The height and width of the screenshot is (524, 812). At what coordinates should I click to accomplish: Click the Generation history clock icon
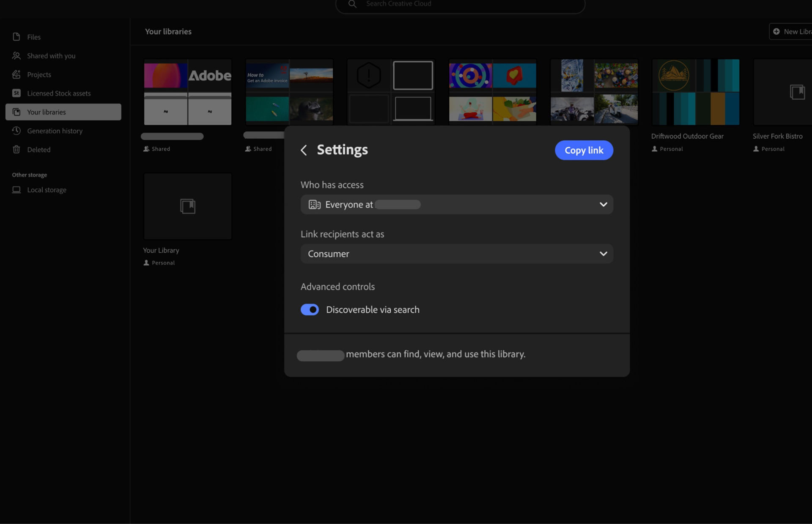point(16,131)
